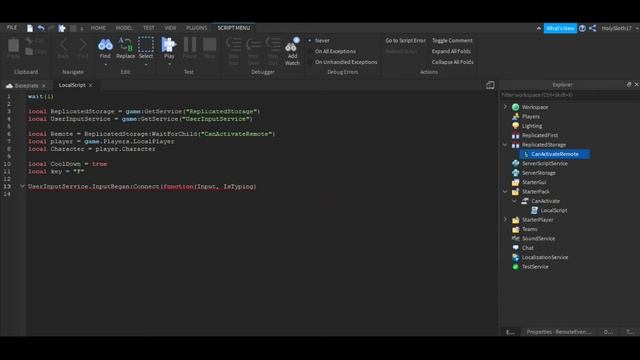Open the What's New button
This screenshot has height=360, width=640.
[560, 28]
